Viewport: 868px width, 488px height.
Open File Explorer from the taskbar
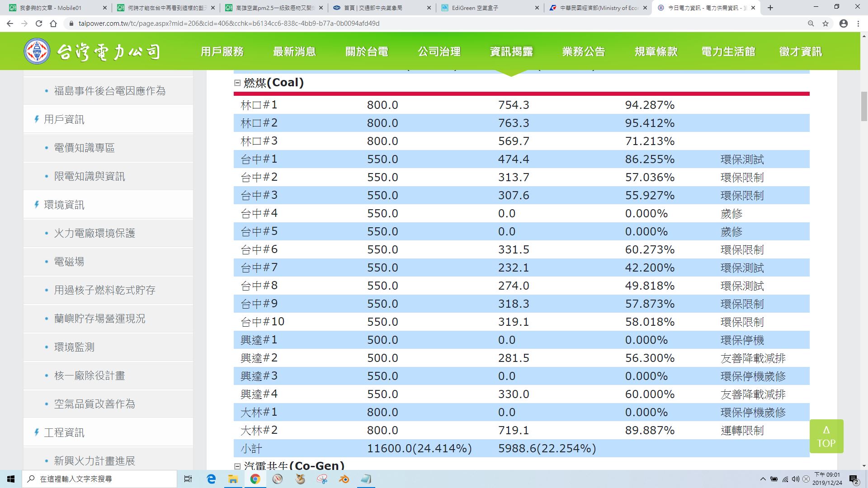click(233, 479)
